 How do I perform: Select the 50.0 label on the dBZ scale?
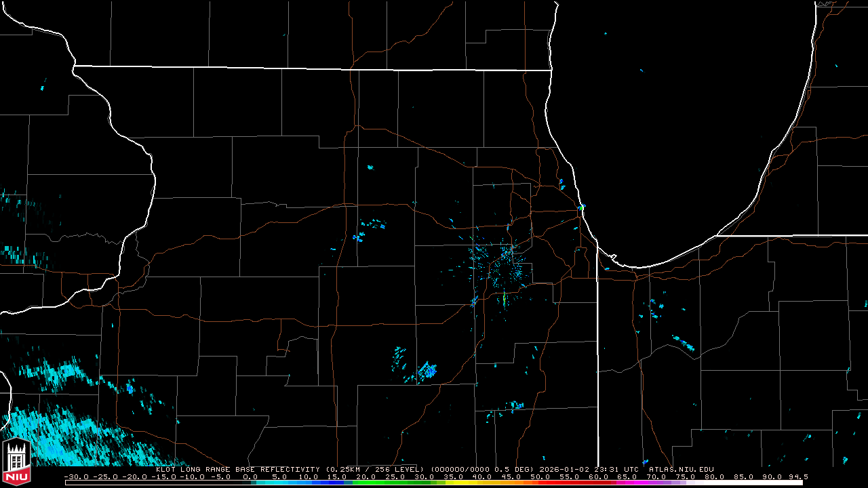pyautogui.click(x=539, y=476)
